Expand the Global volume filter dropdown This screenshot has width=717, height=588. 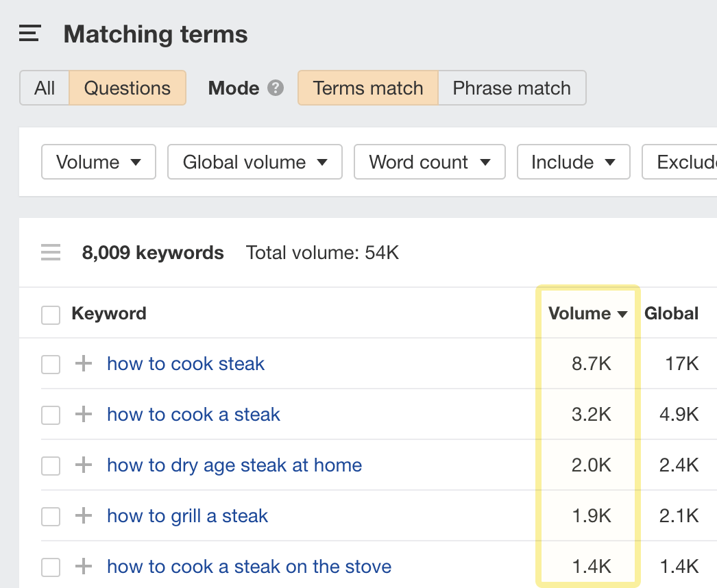(254, 162)
